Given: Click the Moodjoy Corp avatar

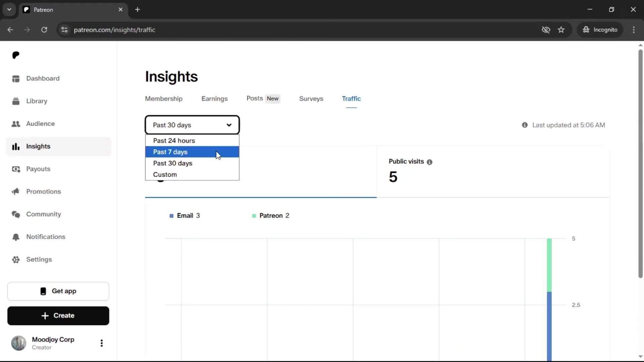Looking at the screenshot, I should [19, 343].
